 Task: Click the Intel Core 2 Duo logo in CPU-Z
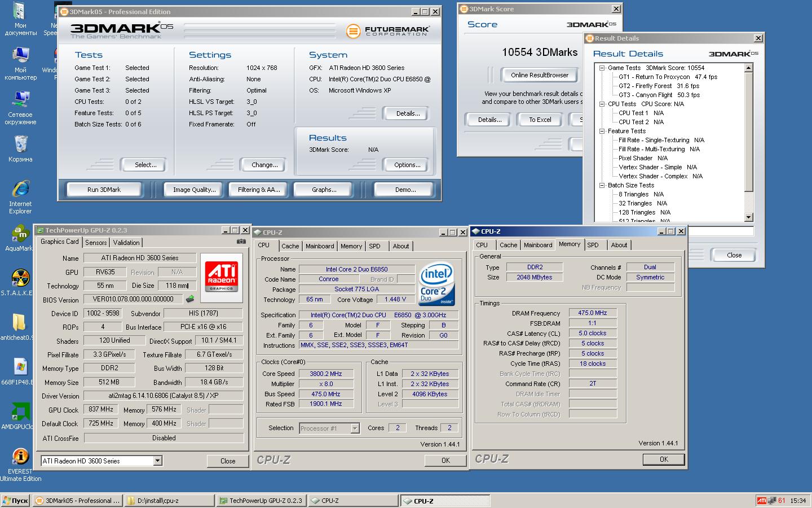click(x=436, y=285)
